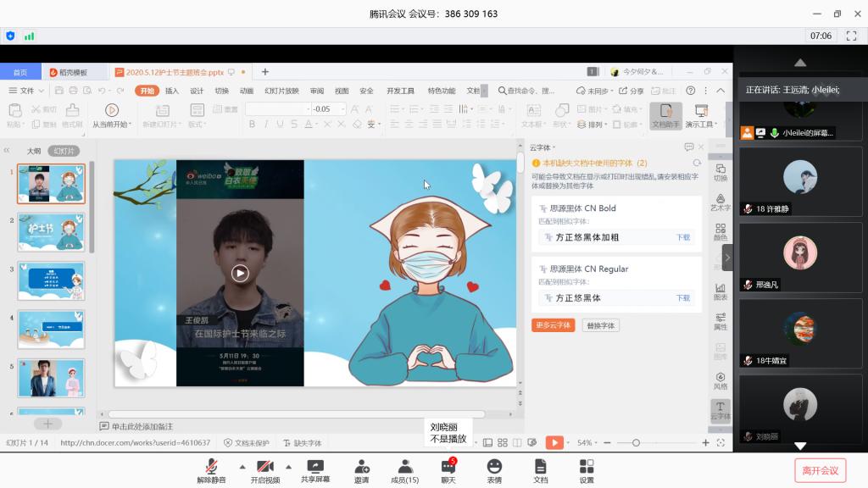The width and height of the screenshot is (868, 488).
Task: Click the Share Screen (共享屏幕) icon
Action: click(315, 467)
